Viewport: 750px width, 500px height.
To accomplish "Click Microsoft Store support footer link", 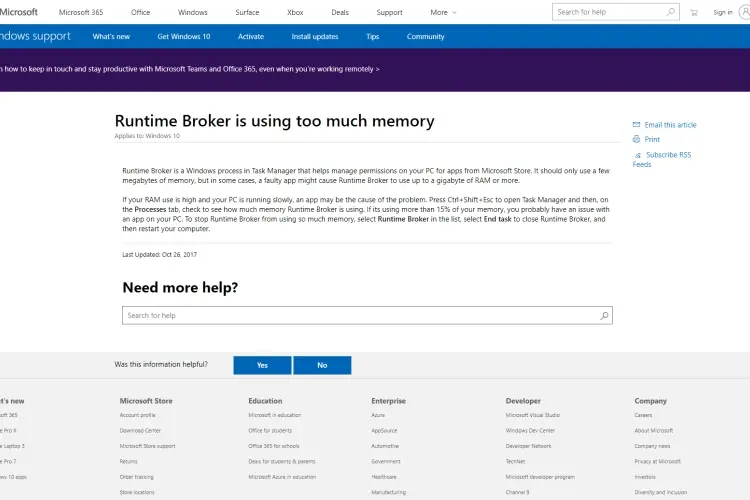I will (x=147, y=446).
